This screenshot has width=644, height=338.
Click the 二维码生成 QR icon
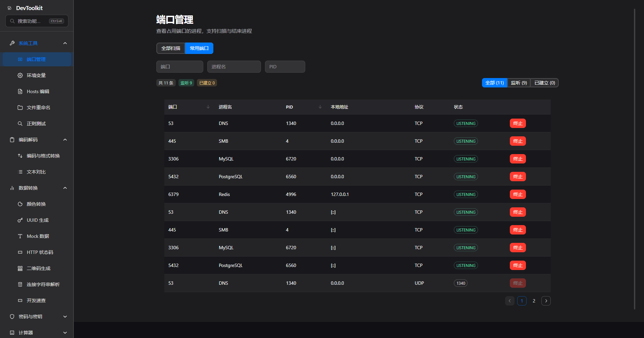pyautogui.click(x=20, y=268)
